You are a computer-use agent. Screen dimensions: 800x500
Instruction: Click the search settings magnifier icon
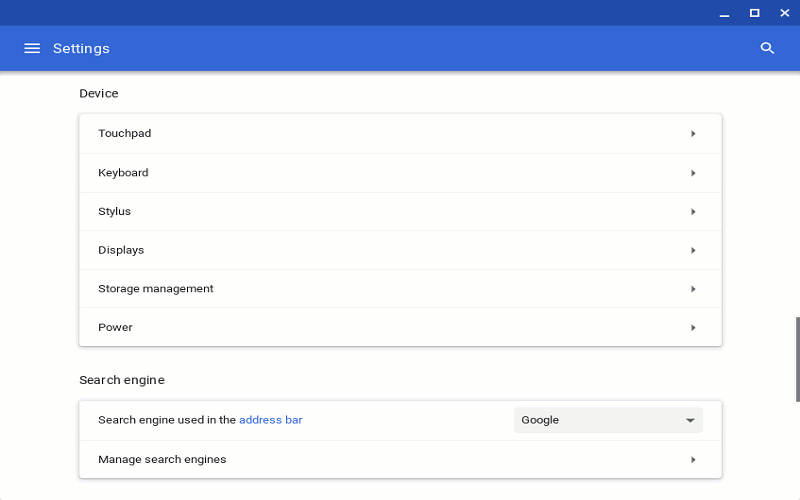coord(768,48)
